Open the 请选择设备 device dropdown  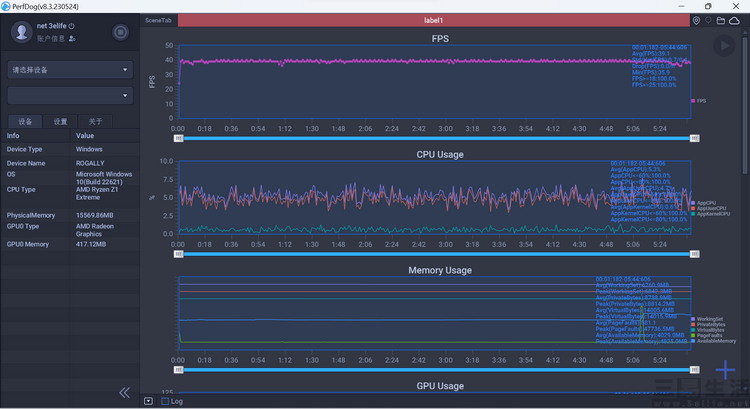pos(70,70)
